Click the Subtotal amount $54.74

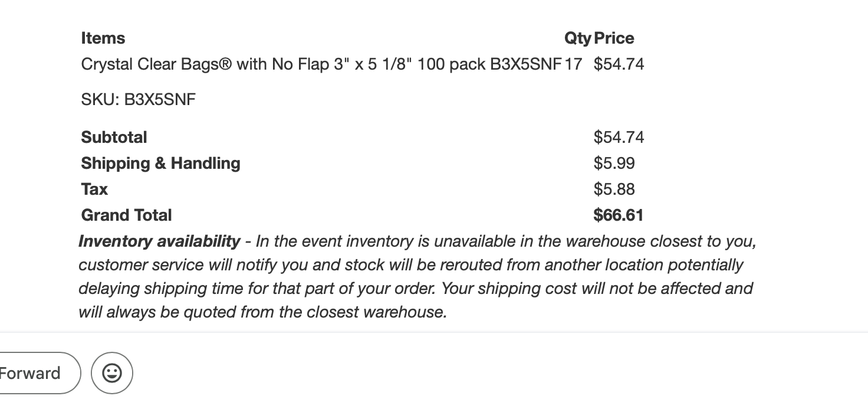click(619, 137)
